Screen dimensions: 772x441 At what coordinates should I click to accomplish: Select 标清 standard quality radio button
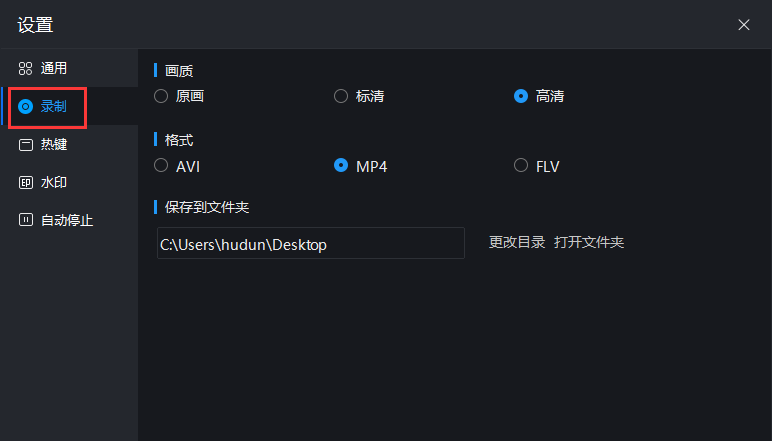(341, 96)
